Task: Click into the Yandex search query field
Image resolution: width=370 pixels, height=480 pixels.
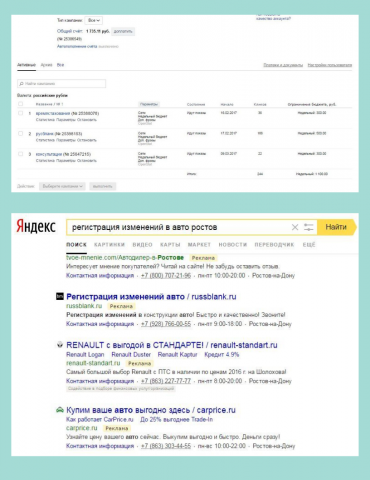Action: click(178, 227)
